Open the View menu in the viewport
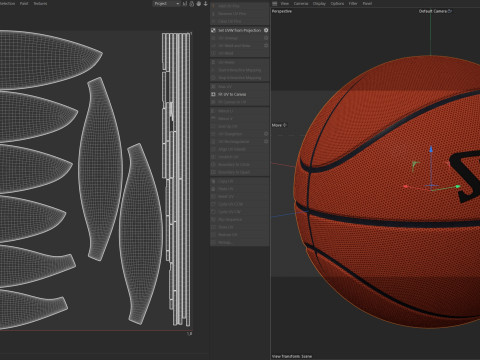The image size is (480, 360). (x=284, y=4)
